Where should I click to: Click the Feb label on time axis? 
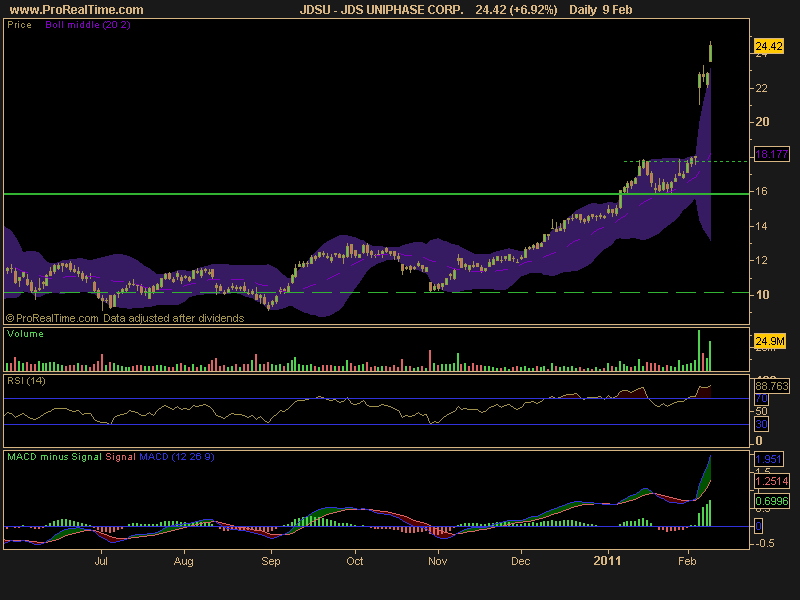click(x=687, y=561)
